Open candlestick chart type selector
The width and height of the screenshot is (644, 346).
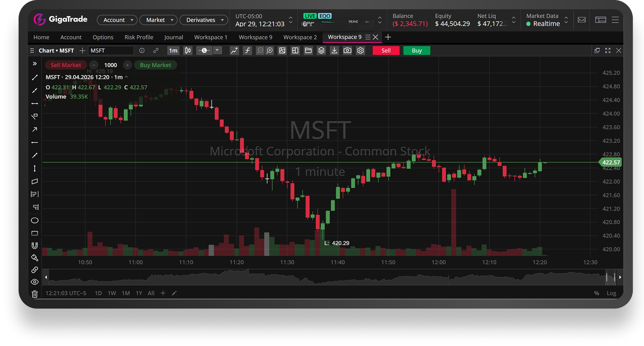188,51
